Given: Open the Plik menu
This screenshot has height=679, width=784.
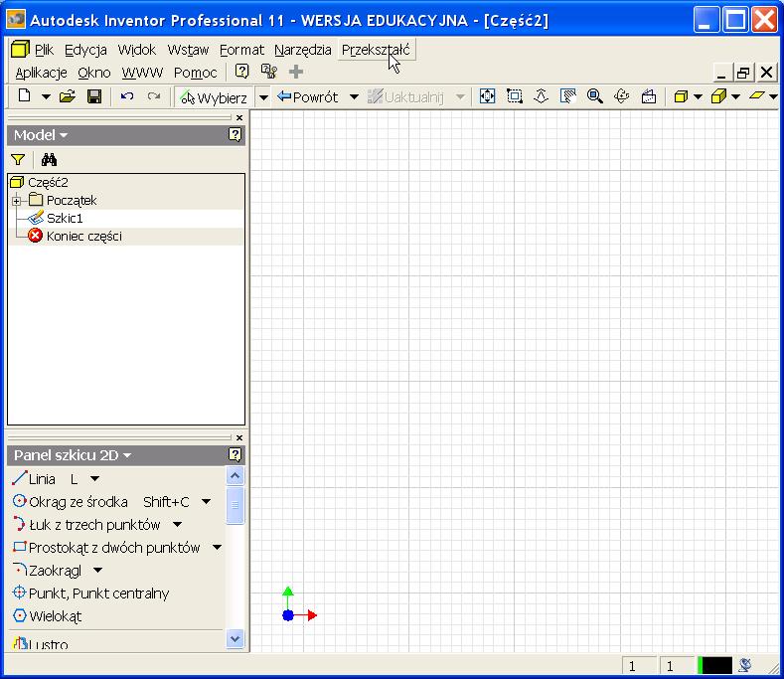Looking at the screenshot, I should tap(44, 50).
